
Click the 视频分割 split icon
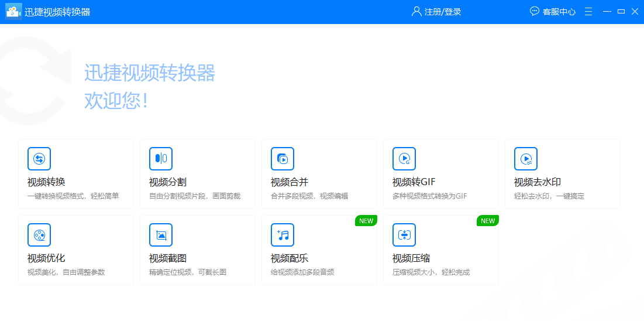click(161, 159)
